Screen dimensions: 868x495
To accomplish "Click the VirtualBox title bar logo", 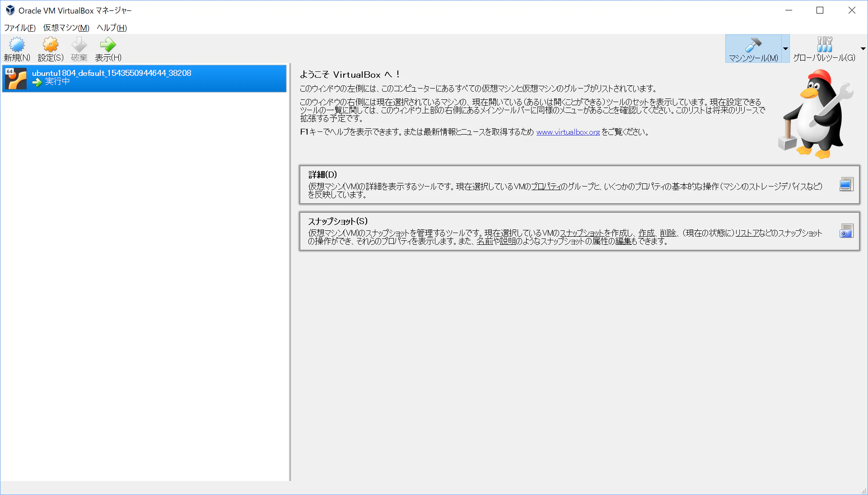I will (10, 10).
